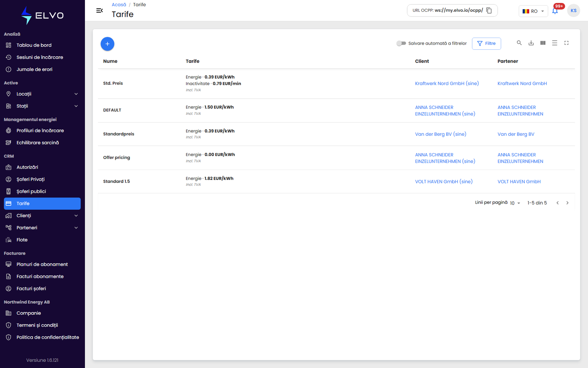Go to Echilibrare sarcină
The height and width of the screenshot is (368, 588).
(42, 143)
